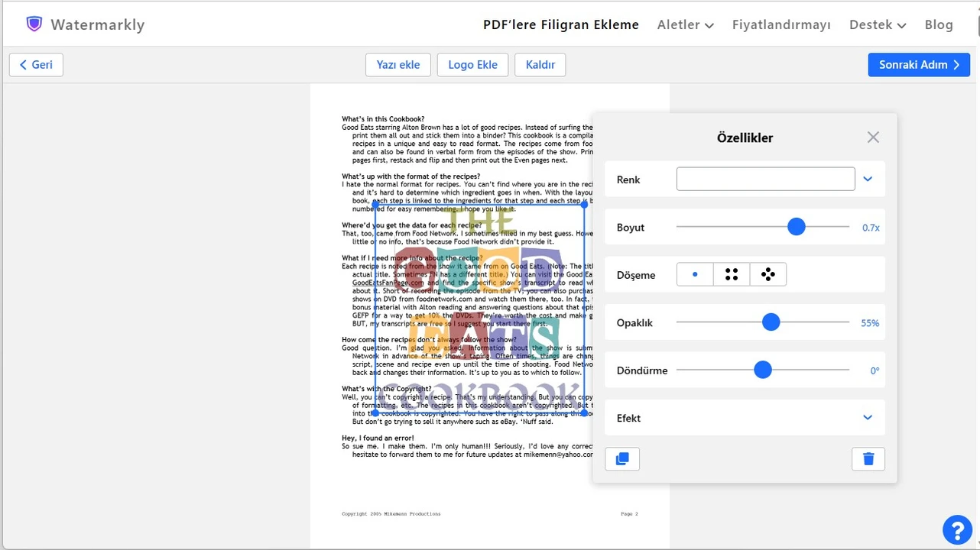
Task: Click the Watermarkly shield logo
Action: coord(34,24)
